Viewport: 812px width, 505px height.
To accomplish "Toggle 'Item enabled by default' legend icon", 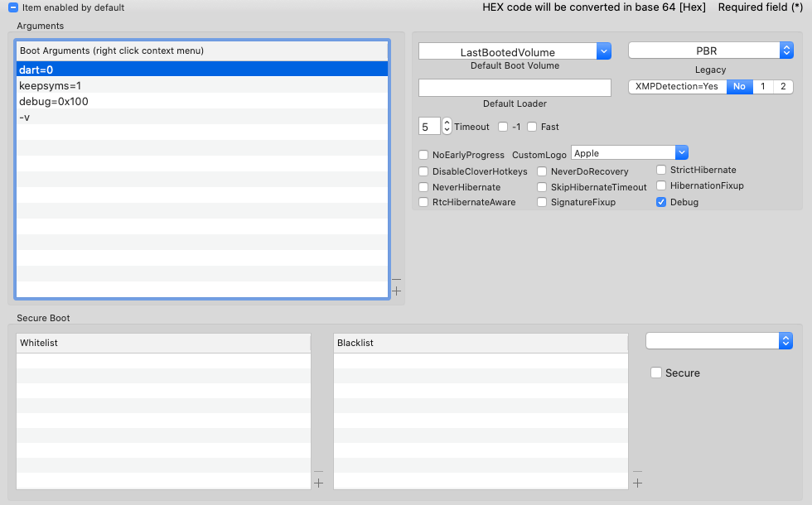I will tap(13, 7).
